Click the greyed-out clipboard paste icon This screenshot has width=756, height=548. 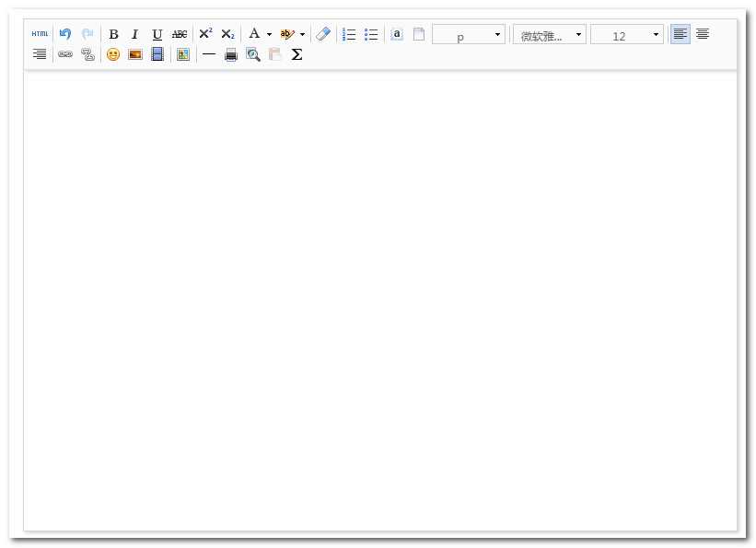pyautogui.click(x=274, y=54)
